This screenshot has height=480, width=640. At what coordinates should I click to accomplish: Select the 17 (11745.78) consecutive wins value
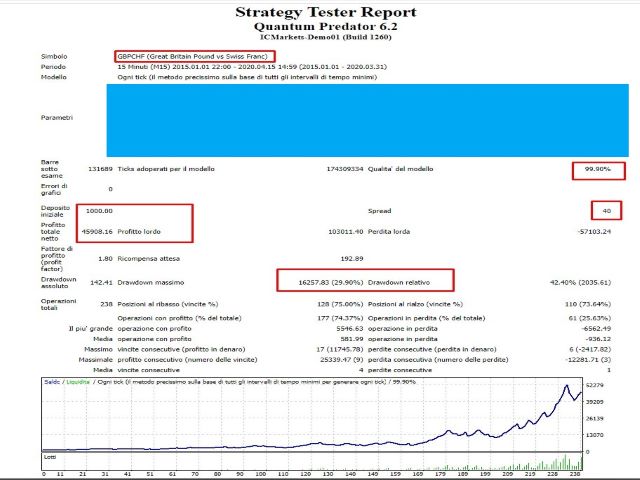(340, 349)
